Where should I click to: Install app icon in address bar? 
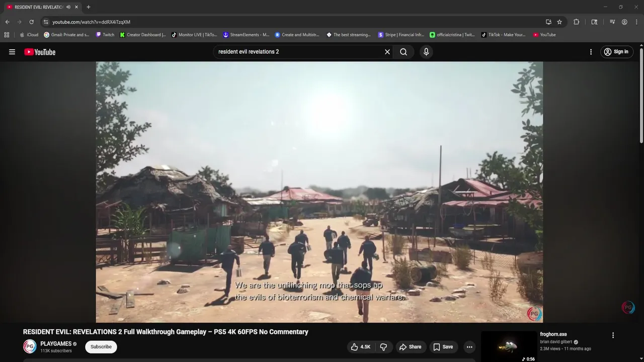(x=548, y=22)
